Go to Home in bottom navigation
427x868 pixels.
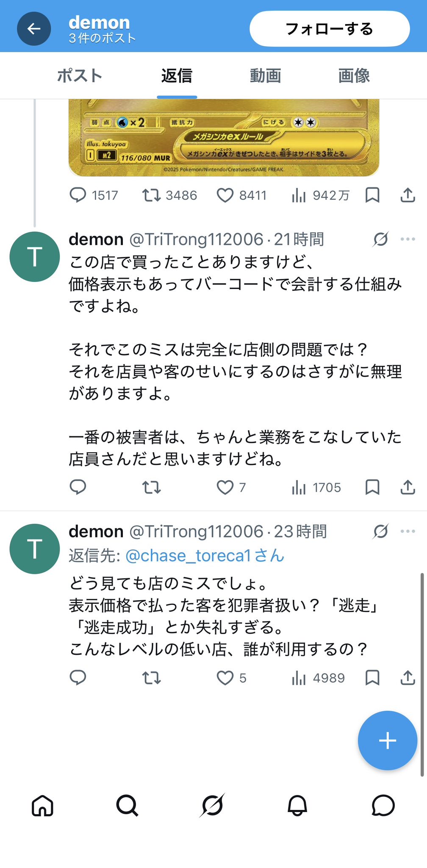42,805
